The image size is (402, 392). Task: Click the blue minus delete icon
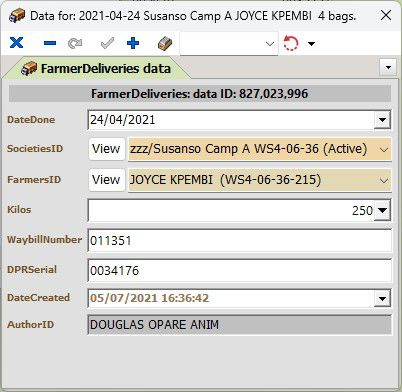pos(50,43)
